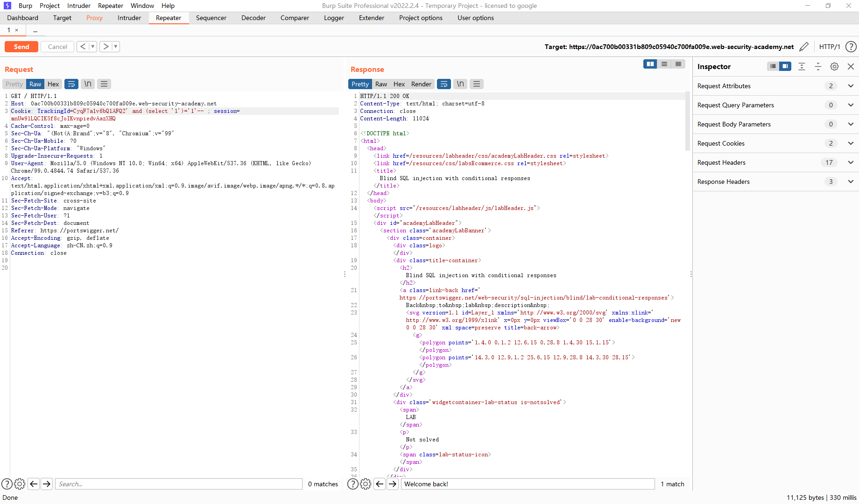Open the back history dropdown arrow
This screenshot has height=504, width=859.
[93, 47]
